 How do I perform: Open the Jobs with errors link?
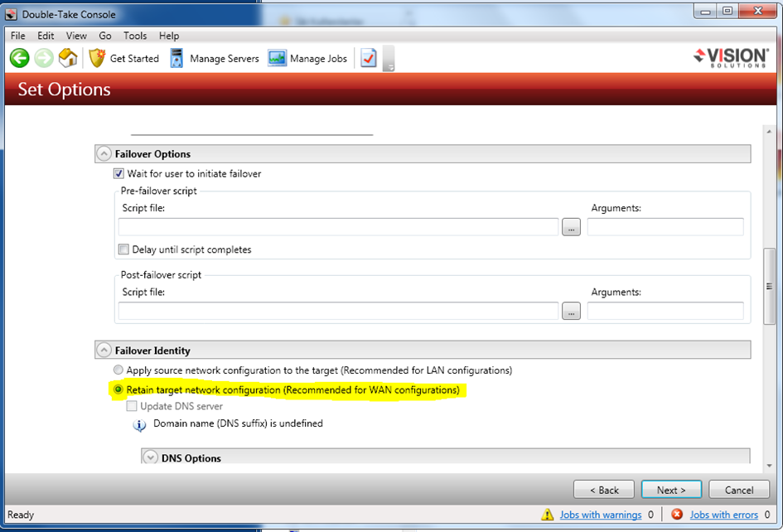(724, 515)
